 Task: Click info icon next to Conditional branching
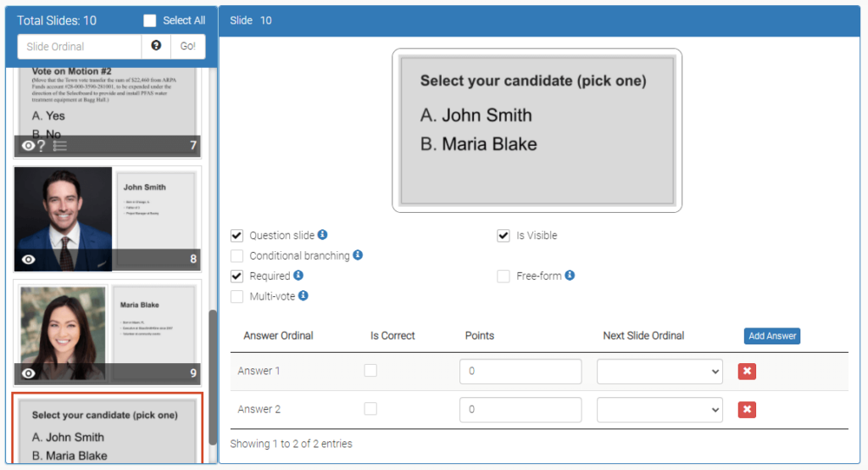pyautogui.click(x=358, y=255)
